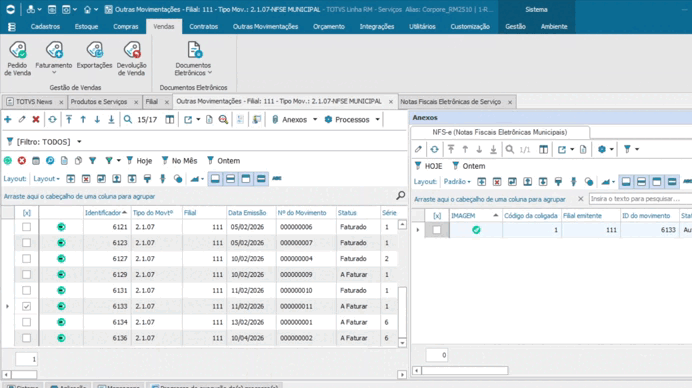
Task: Sort by Identificador column header
Action: point(106,213)
